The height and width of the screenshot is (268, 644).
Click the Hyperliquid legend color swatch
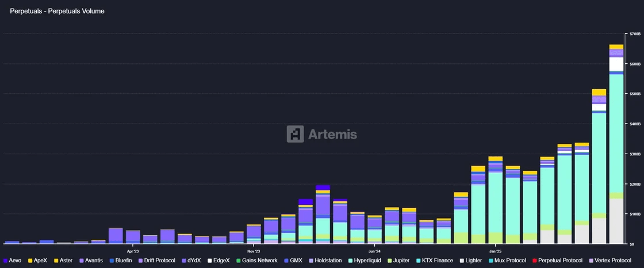point(350,261)
